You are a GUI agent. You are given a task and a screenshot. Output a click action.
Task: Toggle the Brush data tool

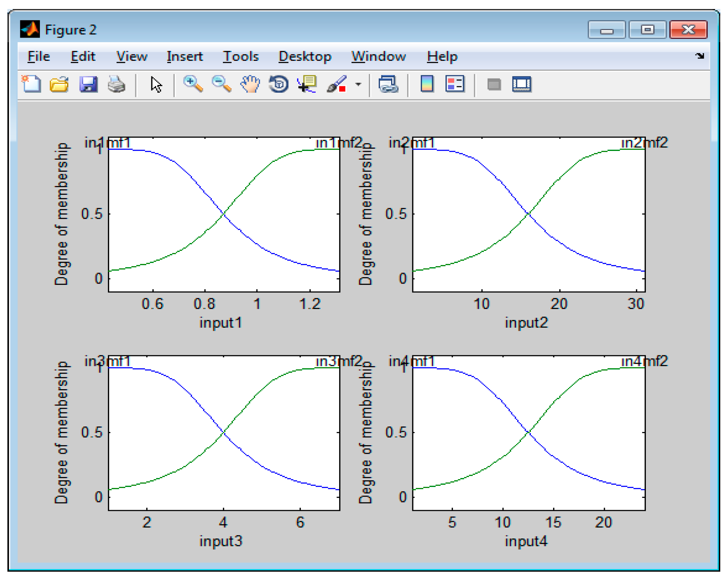pos(337,84)
